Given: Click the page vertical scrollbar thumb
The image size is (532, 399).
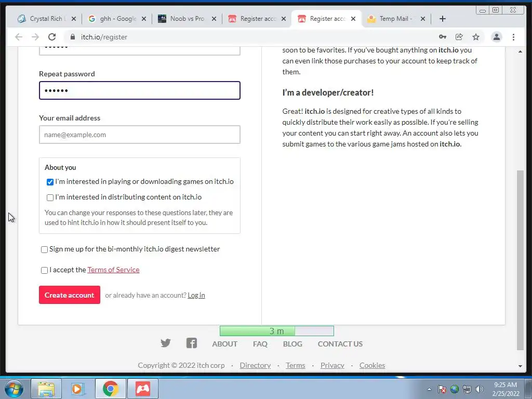Looking at the screenshot, I should click(x=520, y=260).
